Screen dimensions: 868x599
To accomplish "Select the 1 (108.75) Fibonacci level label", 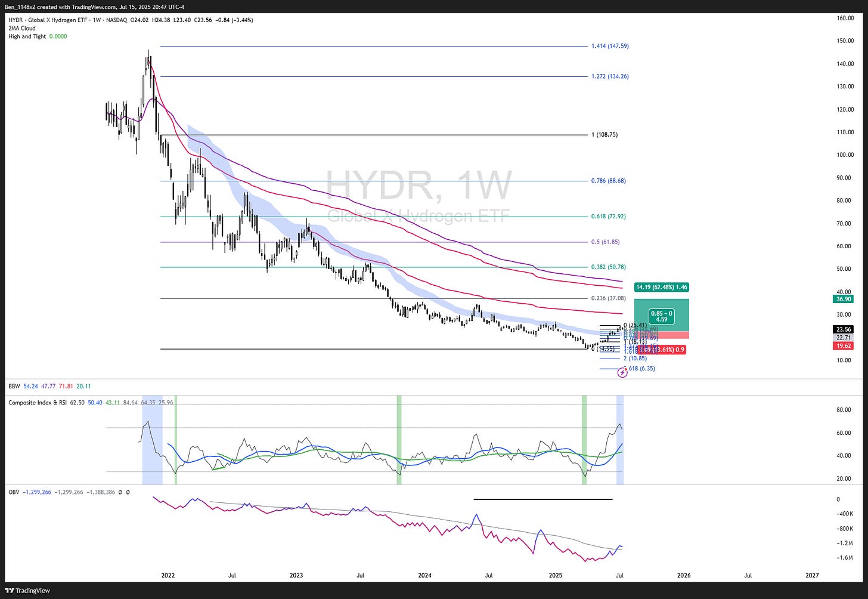I will tap(604, 135).
